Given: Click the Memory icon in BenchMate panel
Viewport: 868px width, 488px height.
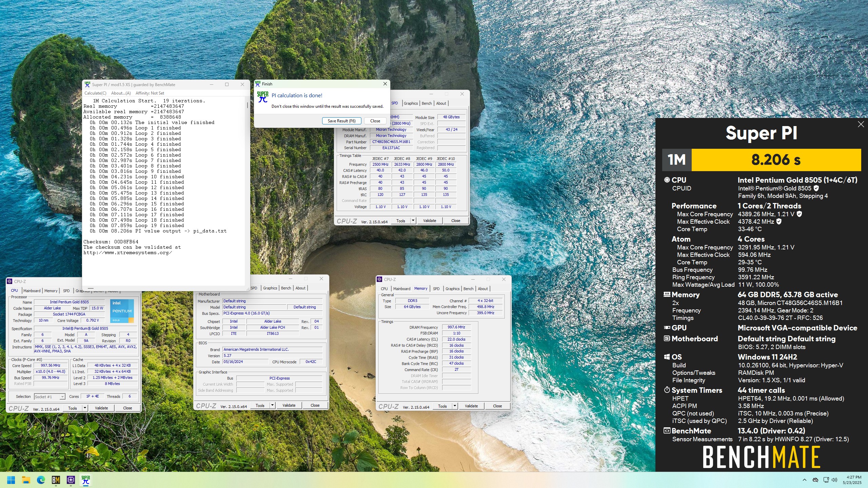Looking at the screenshot, I should point(667,294).
